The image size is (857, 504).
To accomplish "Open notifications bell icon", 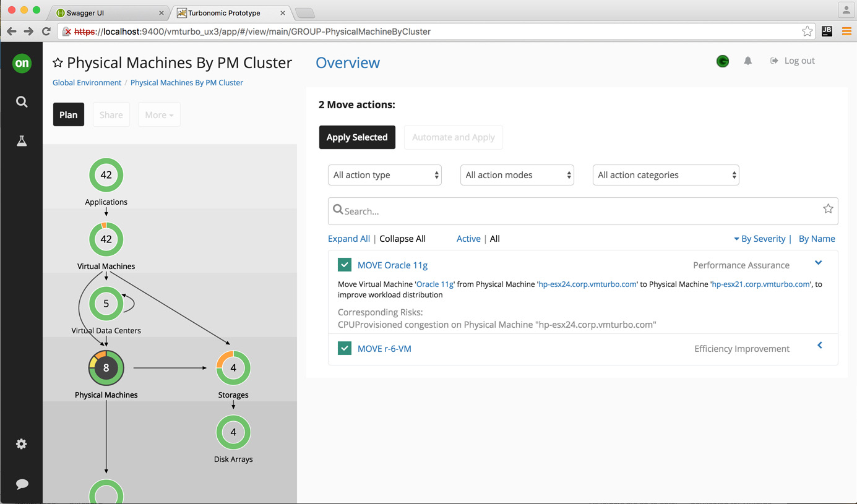I will 747,61.
